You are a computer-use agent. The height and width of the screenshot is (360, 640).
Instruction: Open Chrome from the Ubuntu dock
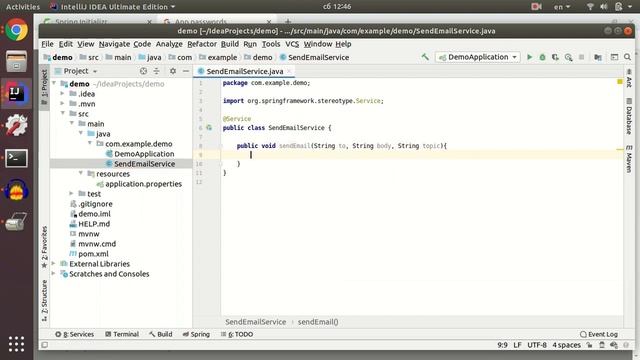click(16, 30)
